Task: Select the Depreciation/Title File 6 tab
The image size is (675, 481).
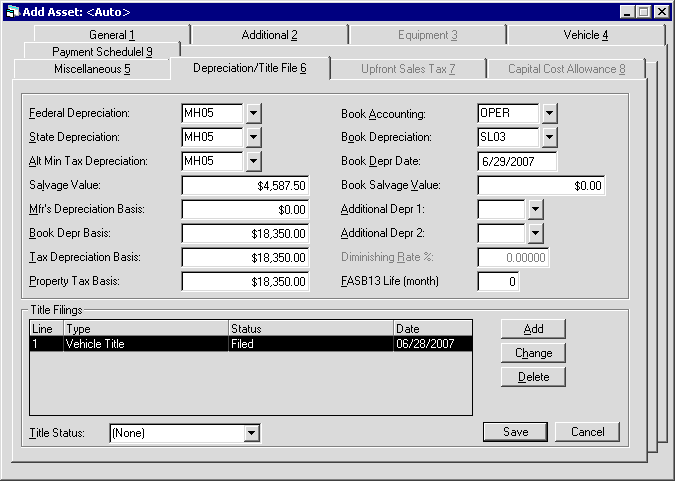Action: point(250,68)
